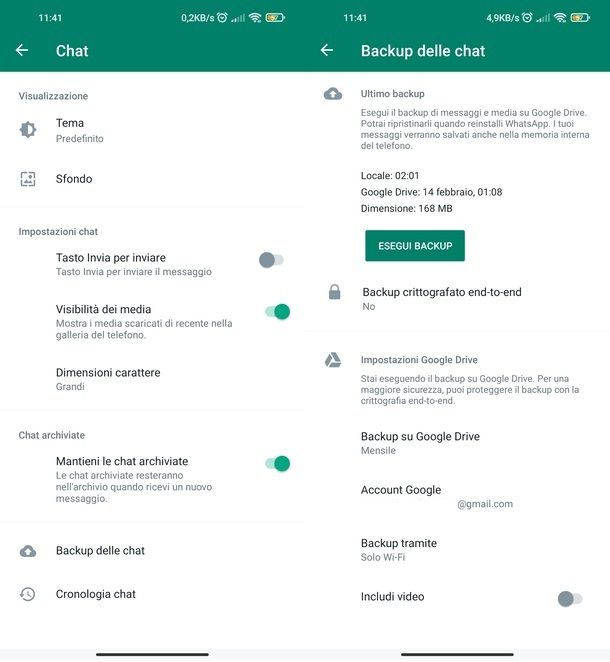Change Backup su Google Drive frequency
The image size is (610, 662).
457,443
